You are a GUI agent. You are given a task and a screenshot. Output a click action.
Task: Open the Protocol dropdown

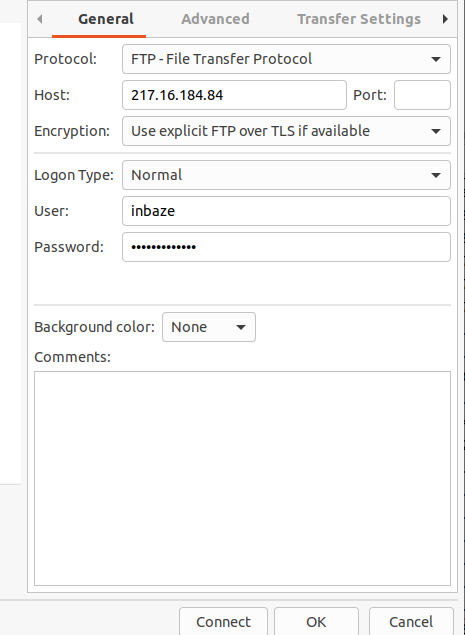[x=286, y=59]
